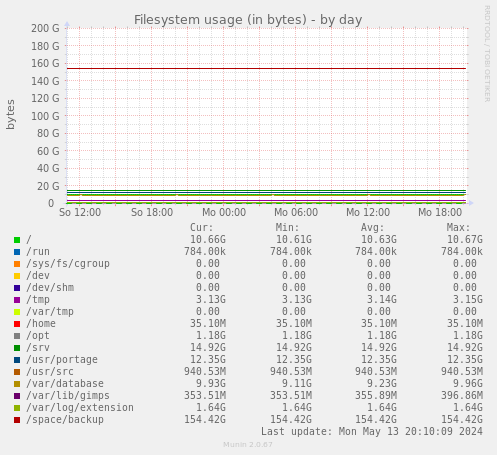Click the max value 396.86M
The image size is (497, 455).
(x=462, y=395)
